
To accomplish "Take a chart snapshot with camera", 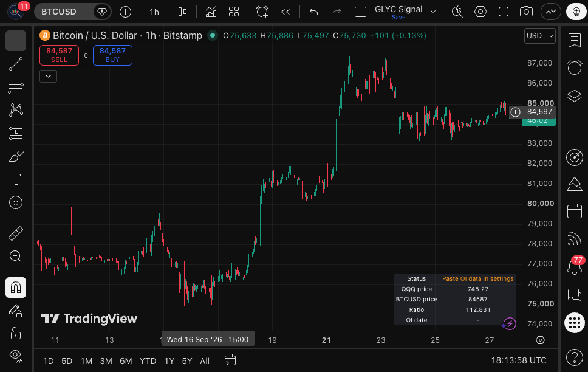I will (526, 12).
